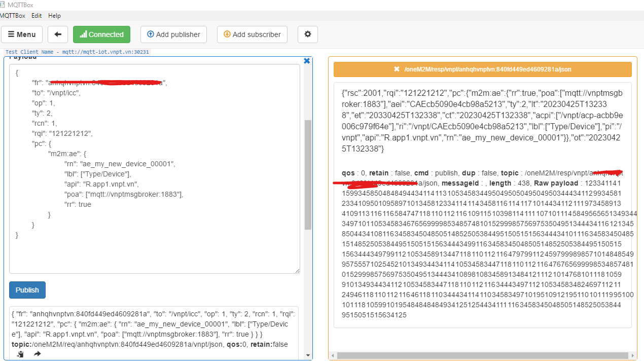The image size is (644, 363).
Task: Open the MQTTBox menu in the menu bar
Action: point(13,16)
